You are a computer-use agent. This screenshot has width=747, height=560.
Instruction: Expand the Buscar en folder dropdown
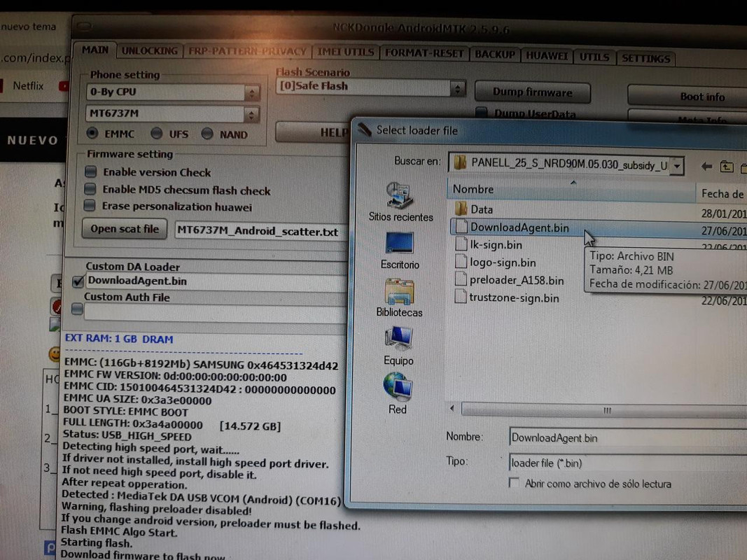(x=677, y=166)
